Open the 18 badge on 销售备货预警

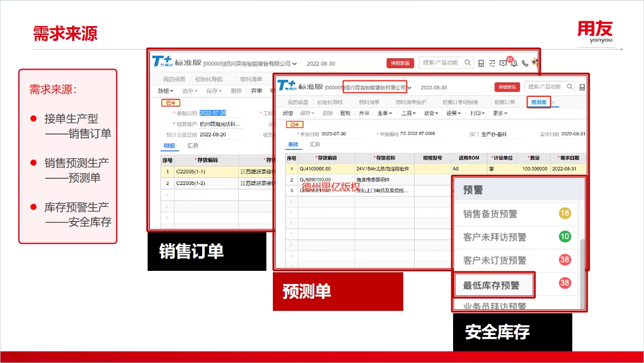click(565, 214)
